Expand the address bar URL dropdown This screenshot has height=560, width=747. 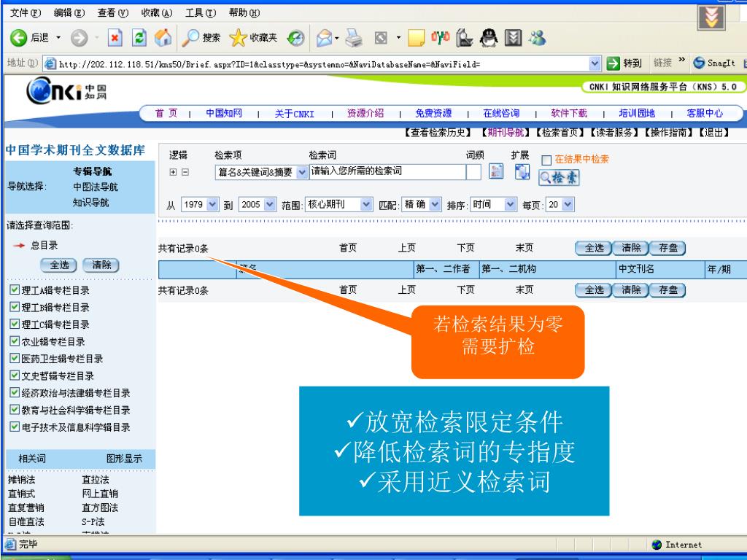click(x=595, y=63)
